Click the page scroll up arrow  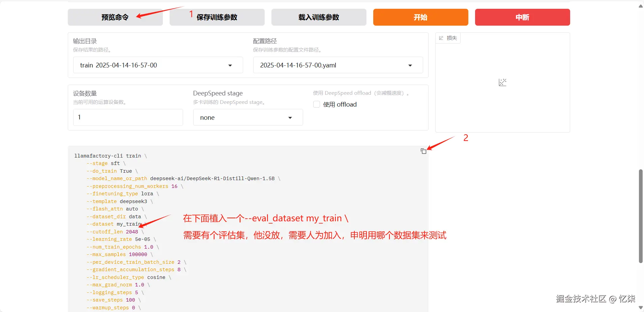(x=641, y=6)
